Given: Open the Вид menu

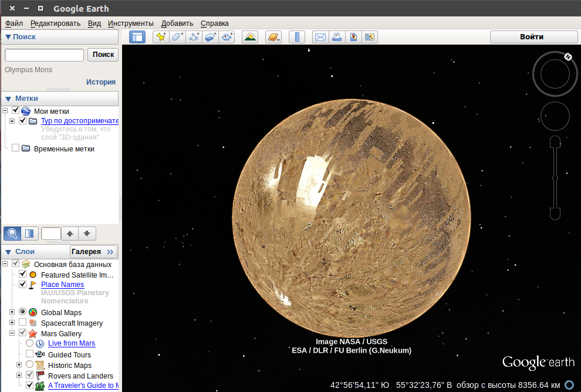Looking at the screenshot, I should [x=94, y=23].
